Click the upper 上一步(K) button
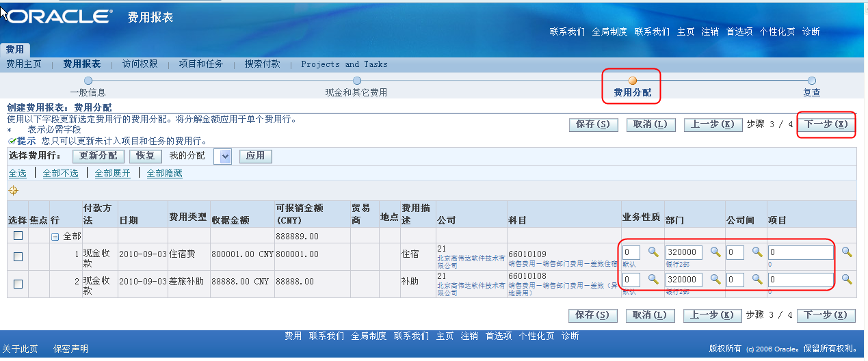This screenshot has height=361, width=868. click(713, 124)
